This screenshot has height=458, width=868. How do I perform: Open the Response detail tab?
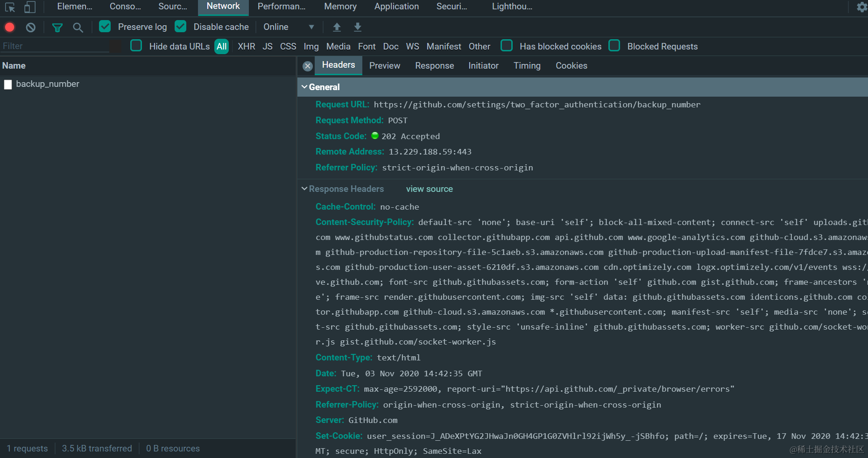tap(435, 66)
